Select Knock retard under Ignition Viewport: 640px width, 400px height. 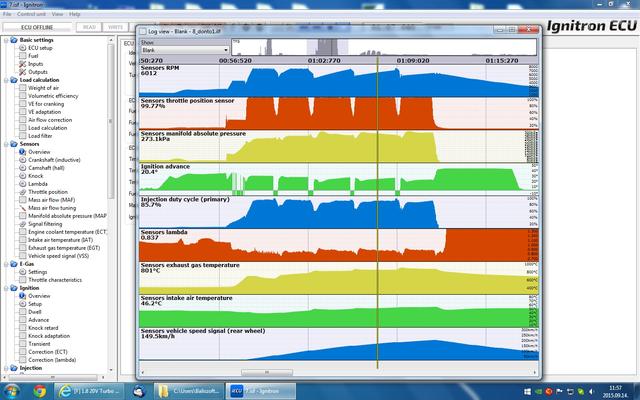click(x=43, y=328)
